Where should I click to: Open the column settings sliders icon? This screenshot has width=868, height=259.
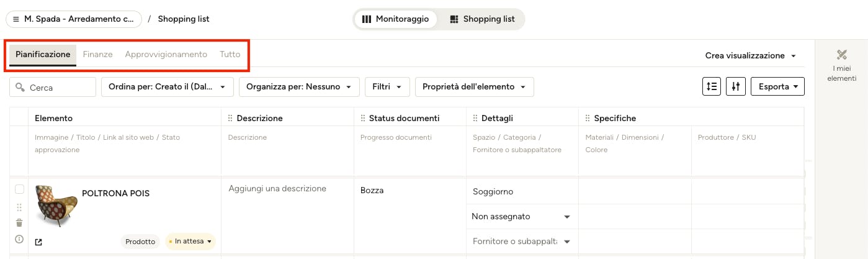coord(736,87)
